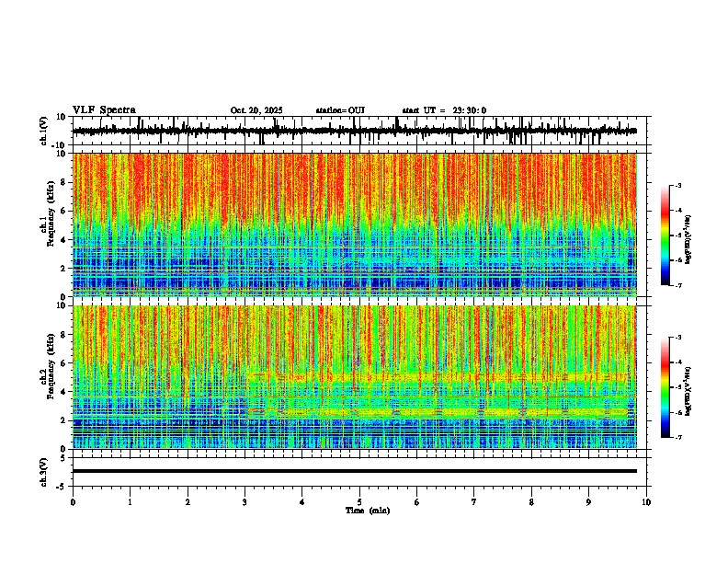Click the ch.1 spectrogram panel
Screen dimensions: 728x563
(355, 224)
